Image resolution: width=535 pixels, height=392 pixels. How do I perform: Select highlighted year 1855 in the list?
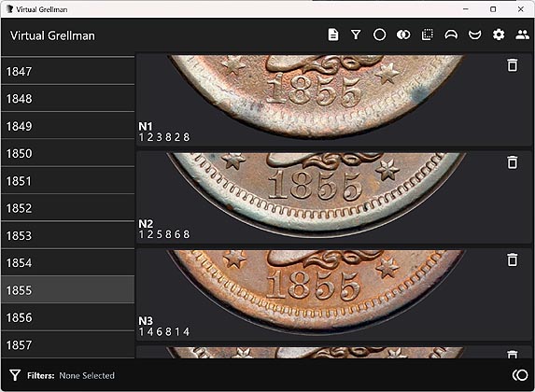68,290
